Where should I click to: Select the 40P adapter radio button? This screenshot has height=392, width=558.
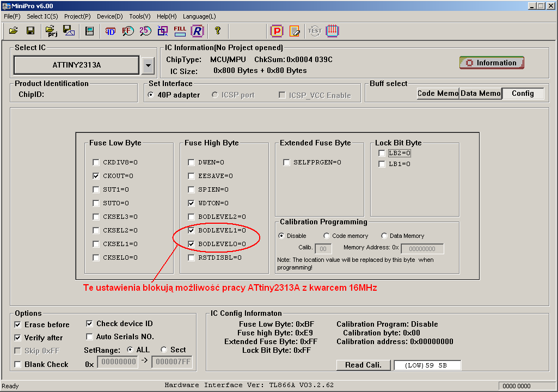(x=151, y=95)
